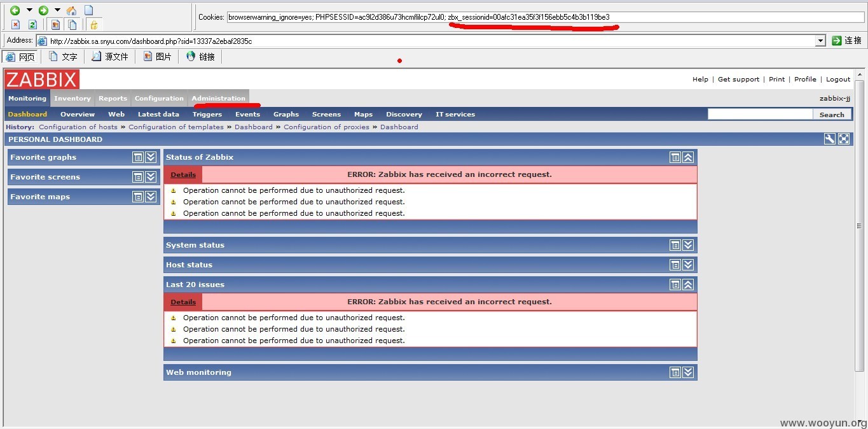Collapse the Status of Zabbix widget

pos(688,157)
